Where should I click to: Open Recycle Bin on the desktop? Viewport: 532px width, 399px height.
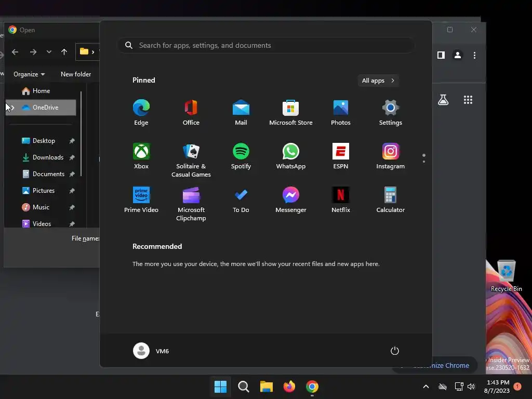pos(506,276)
